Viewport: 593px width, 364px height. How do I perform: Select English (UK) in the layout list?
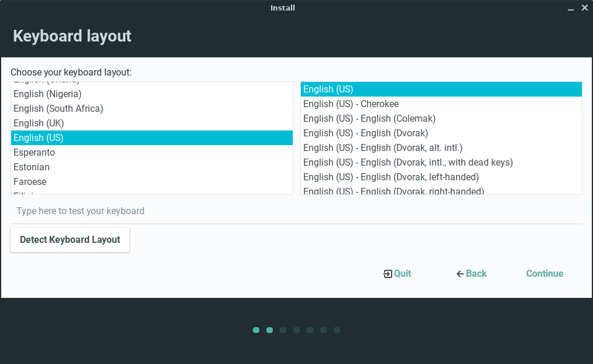pyautogui.click(x=39, y=123)
